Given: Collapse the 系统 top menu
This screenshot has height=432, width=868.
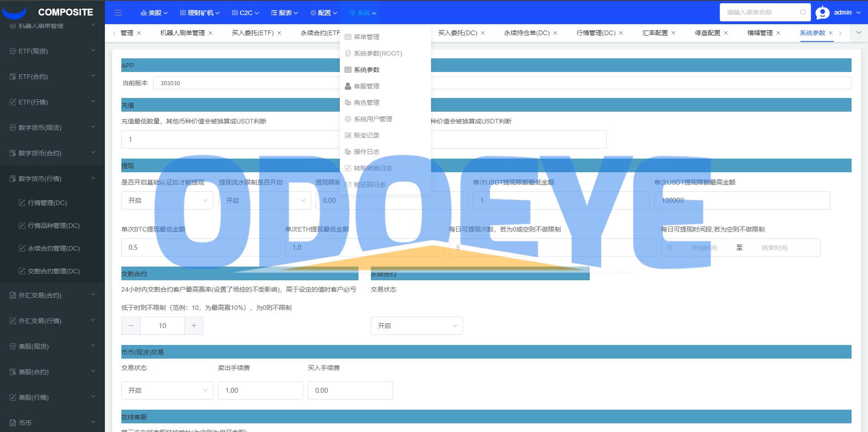Looking at the screenshot, I should click(x=363, y=13).
